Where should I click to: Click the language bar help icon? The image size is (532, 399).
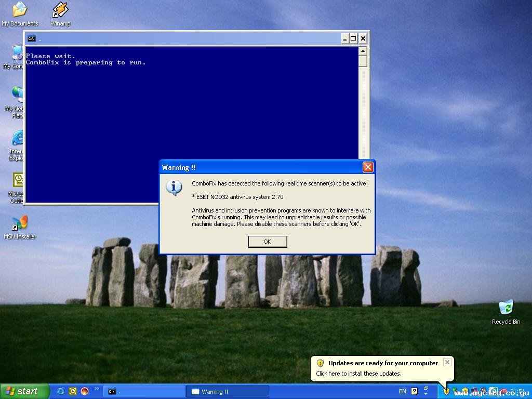pos(414,392)
